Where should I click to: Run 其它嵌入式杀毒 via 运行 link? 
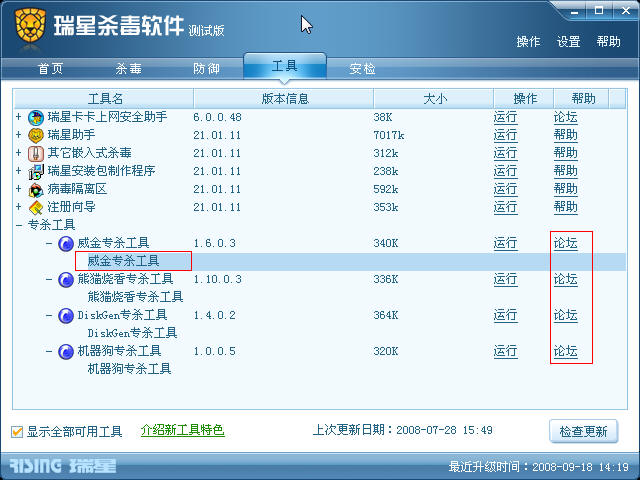[x=505, y=153]
